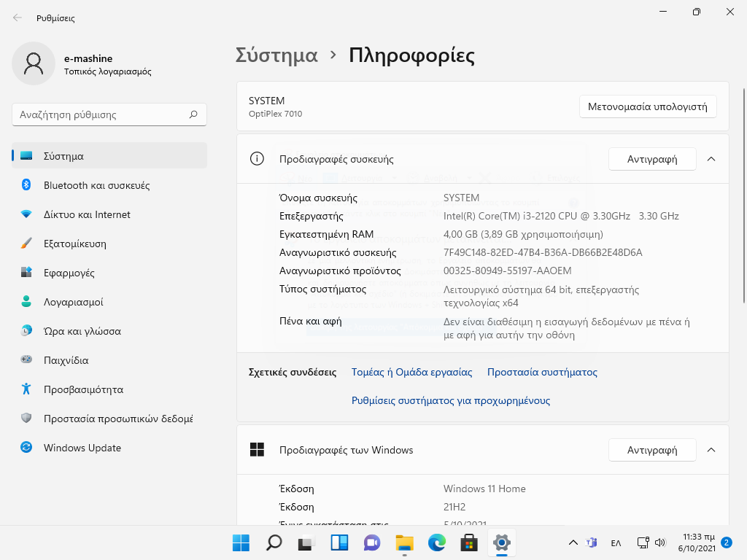Click Σύστημα in the breadcrumb heading

276,55
